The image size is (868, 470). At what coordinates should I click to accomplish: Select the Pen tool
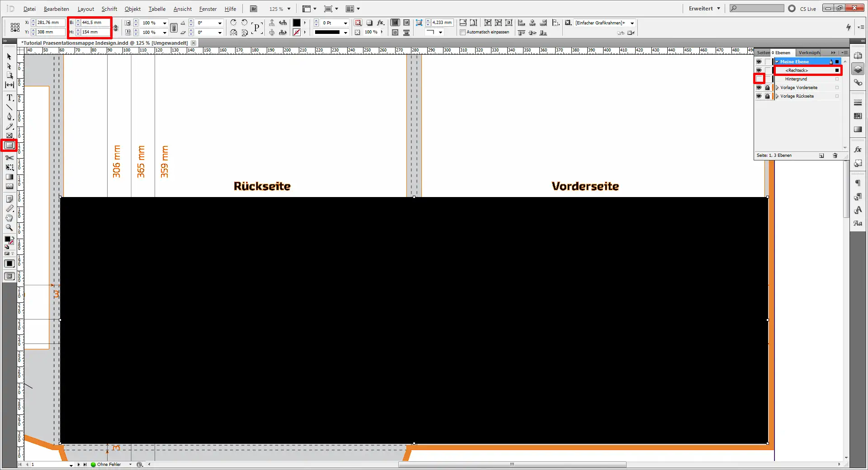(x=9, y=116)
